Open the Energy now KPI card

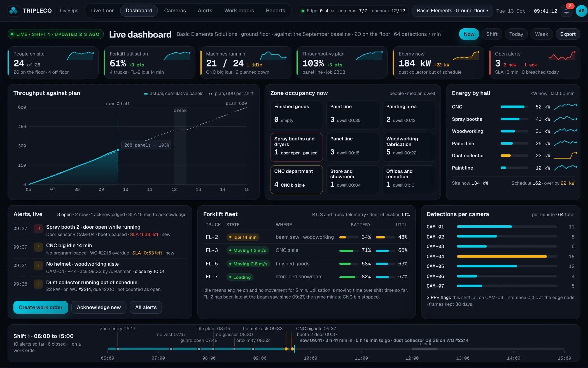(438, 63)
